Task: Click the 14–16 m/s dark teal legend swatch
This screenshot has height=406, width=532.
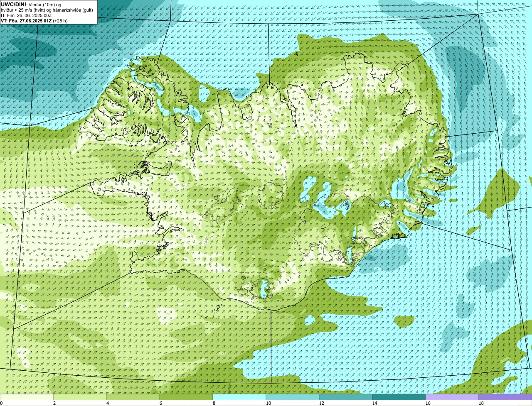Action: tap(399, 397)
